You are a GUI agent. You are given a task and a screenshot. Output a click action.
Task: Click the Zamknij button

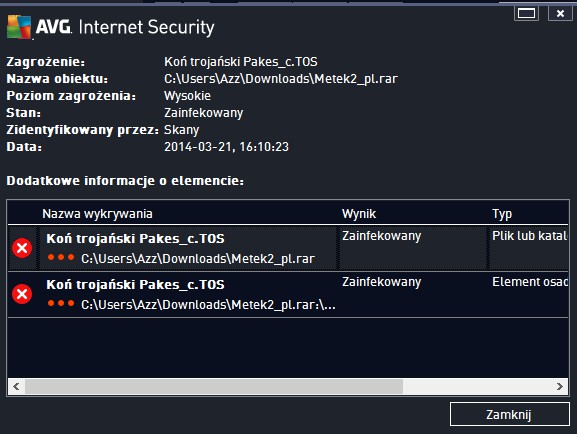(x=509, y=414)
